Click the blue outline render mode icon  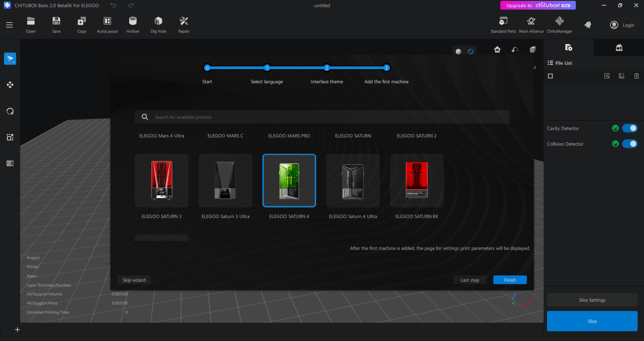[x=471, y=51]
